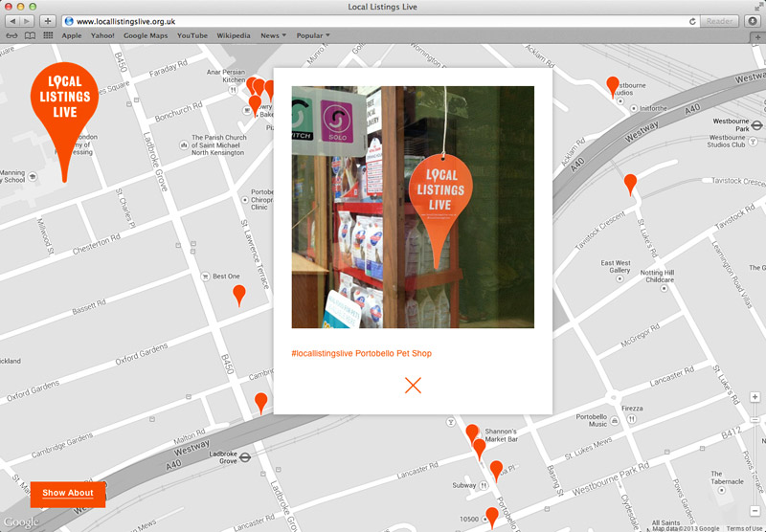Expand the Popular bookmarks dropdown
The image size is (766, 532).
tap(313, 35)
